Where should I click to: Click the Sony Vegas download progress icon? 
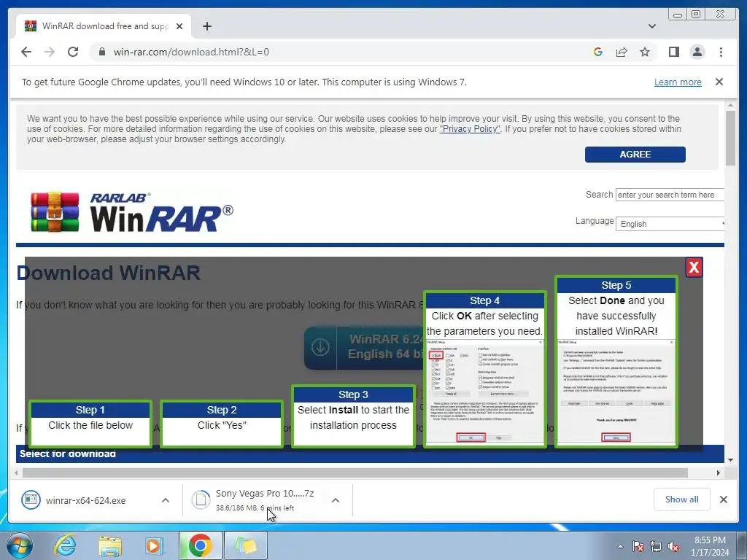[x=201, y=499]
